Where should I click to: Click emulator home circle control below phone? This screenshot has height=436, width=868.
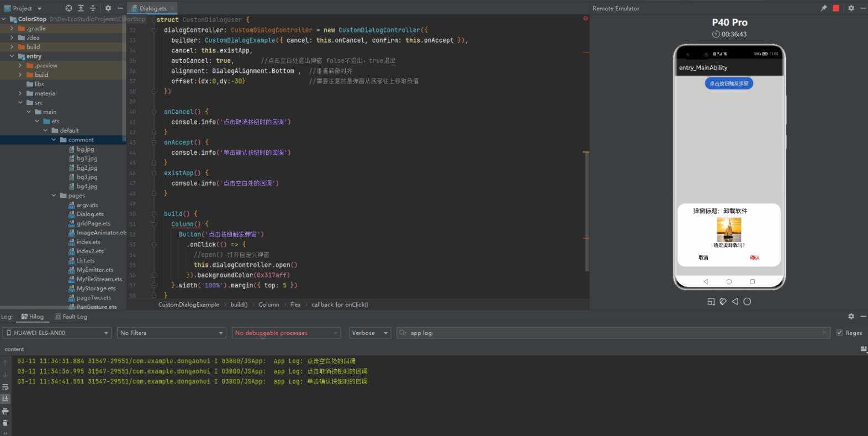tap(747, 302)
